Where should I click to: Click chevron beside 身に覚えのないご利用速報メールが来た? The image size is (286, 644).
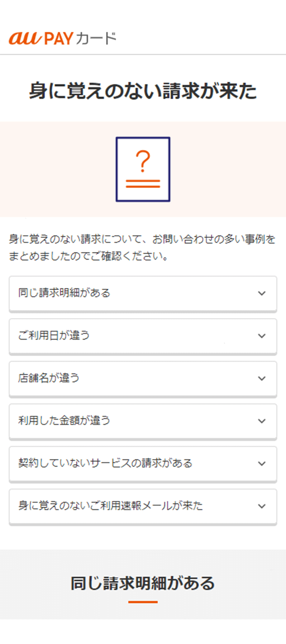click(x=262, y=506)
